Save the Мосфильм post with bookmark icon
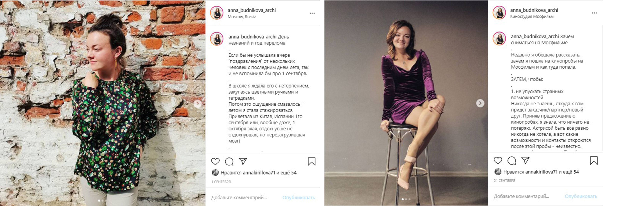This screenshot has width=644, height=206. tap(594, 160)
